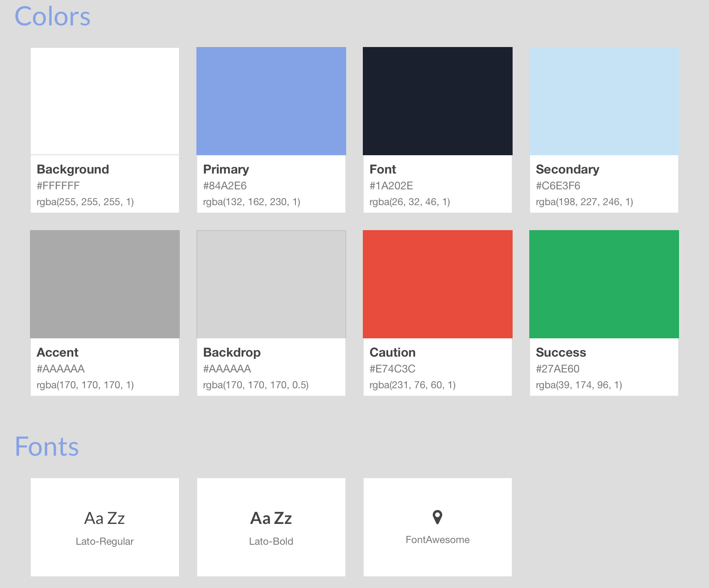
Task: Click the Accent hex value #AAAAAA
Action: (x=61, y=369)
